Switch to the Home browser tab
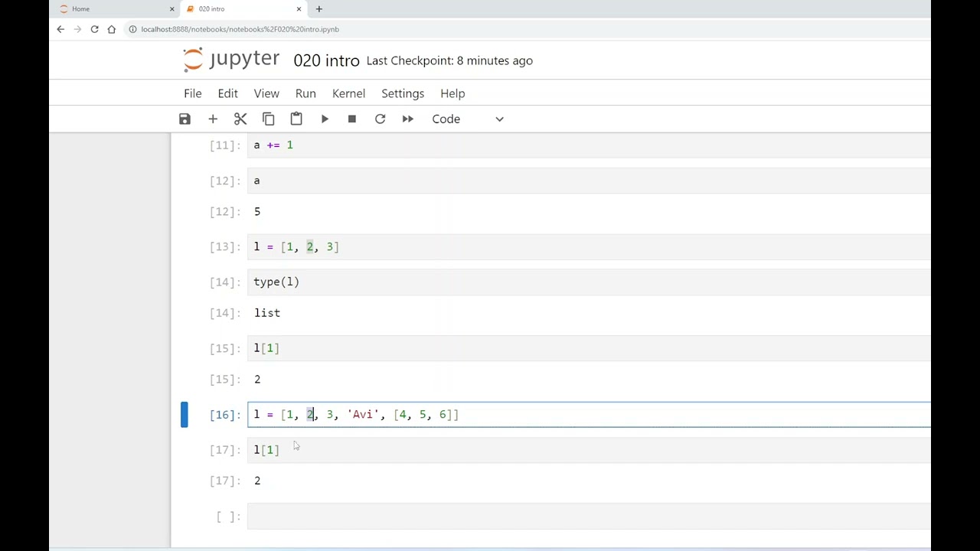 click(115, 9)
